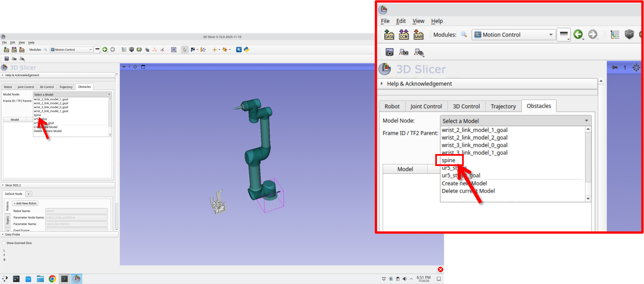
Task: Center the 3D view with crosshair icon
Action: click(135, 67)
